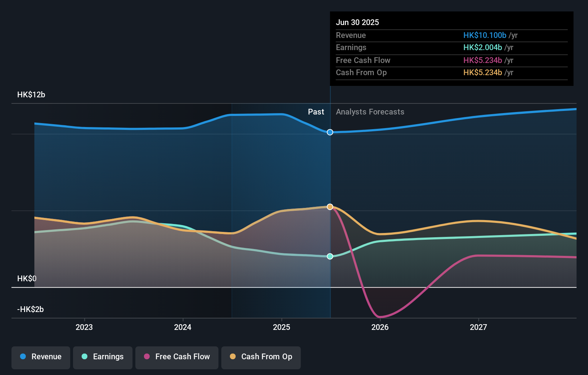
Task: Click the 2027 x-axis label
Action: tap(478, 327)
